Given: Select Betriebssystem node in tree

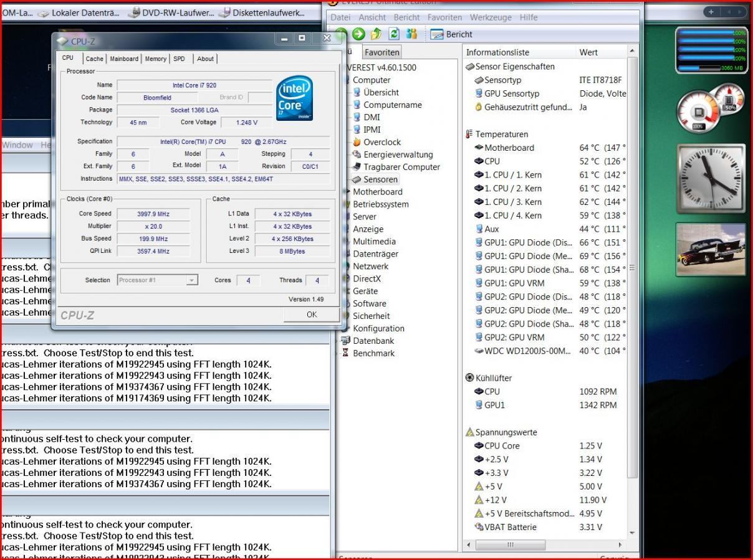Looking at the screenshot, I should [x=380, y=204].
